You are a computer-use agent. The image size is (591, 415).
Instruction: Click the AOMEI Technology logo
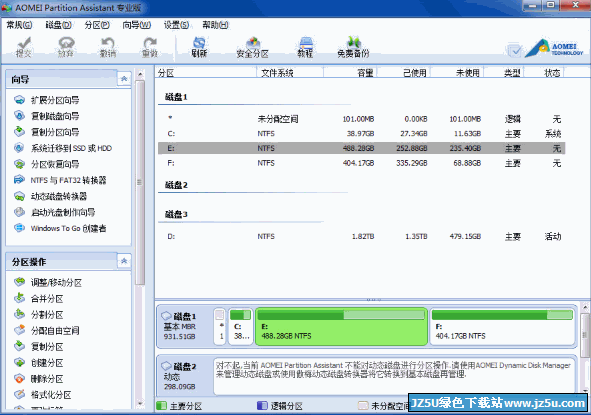pos(554,49)
